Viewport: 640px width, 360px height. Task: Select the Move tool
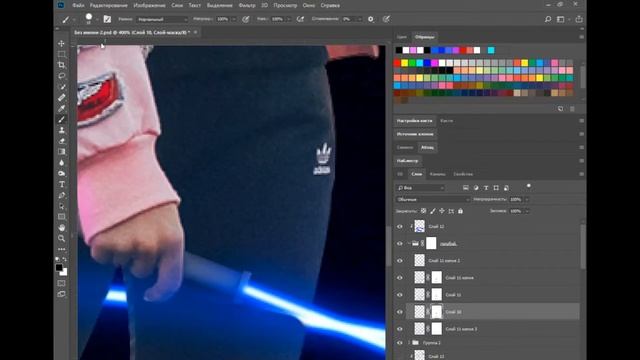coord(62,43)
